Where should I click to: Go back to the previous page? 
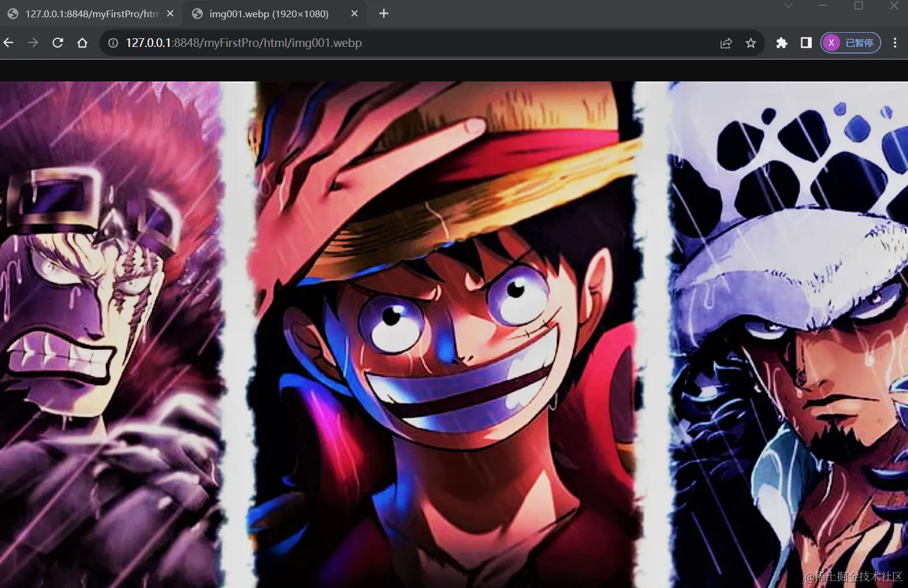tap(9, 43)
